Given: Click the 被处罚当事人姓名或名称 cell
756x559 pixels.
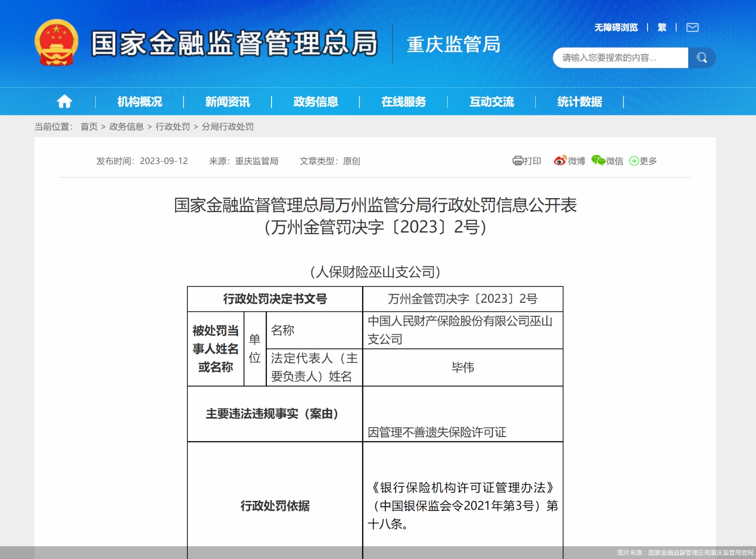Looking at the screenshot, I should point(216,349).
